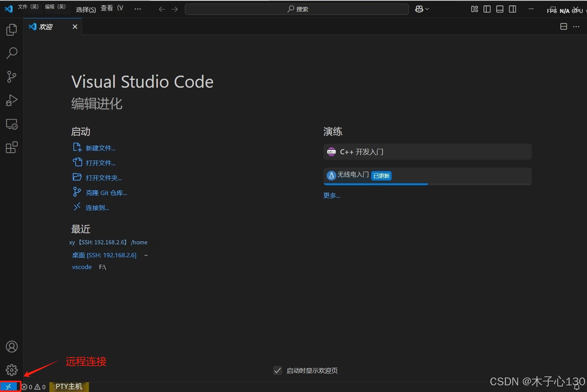Open the Explorer view in activity bar
Screen dimensions: 587x392
click(x=12, y=30)
